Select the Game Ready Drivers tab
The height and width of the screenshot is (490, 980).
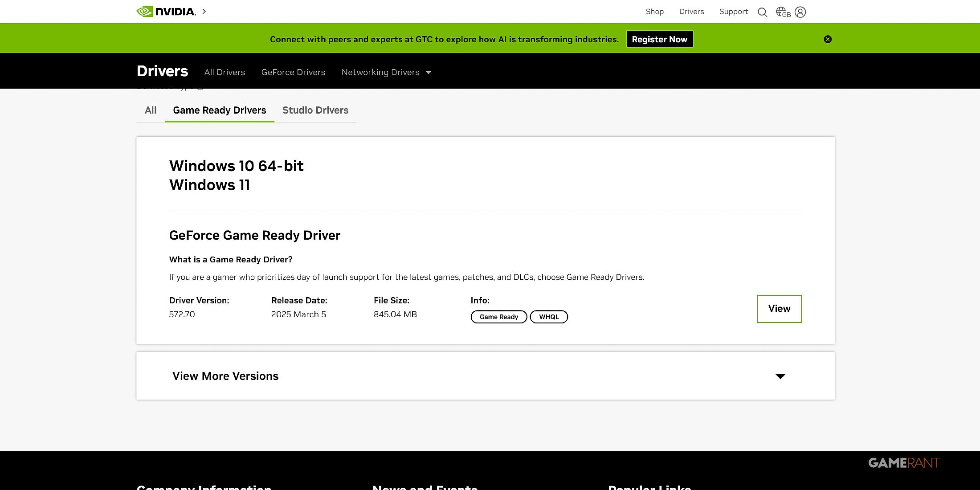click(x=219, y=110)
